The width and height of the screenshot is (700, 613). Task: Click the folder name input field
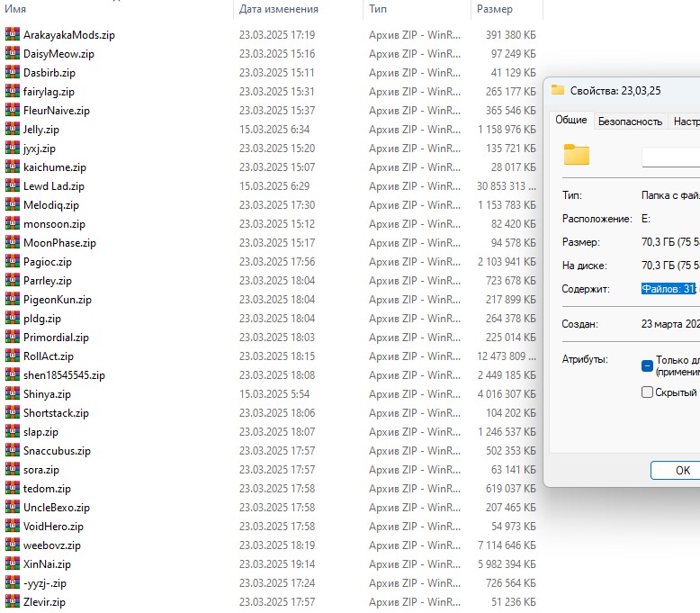pos(670,158)
